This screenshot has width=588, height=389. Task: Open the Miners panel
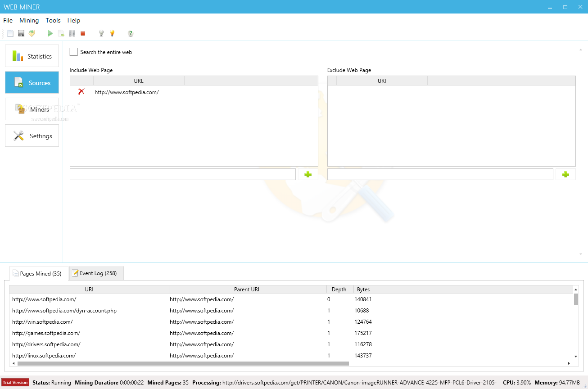coord(32,109)
